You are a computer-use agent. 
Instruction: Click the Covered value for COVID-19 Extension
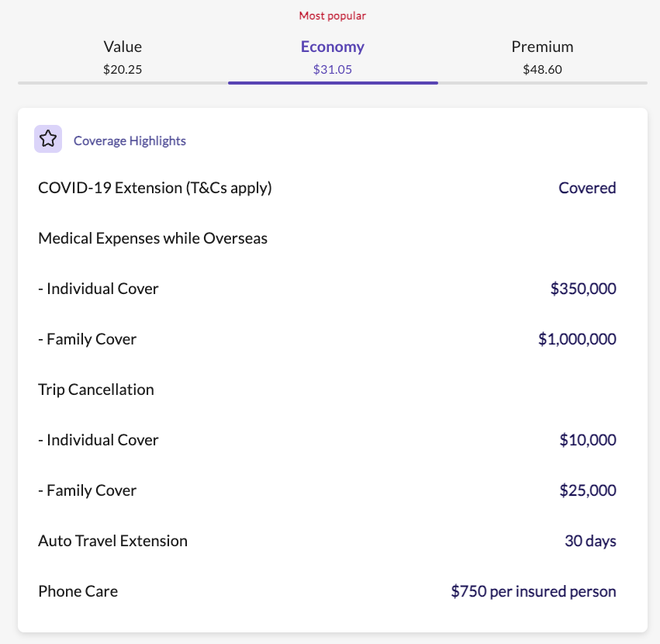pyautogui.click(x=587, y=188)
